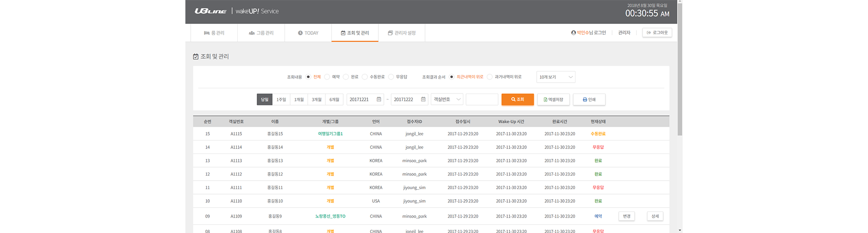
Task: Click the 여행일기그룹1 group link
Action: coord(330,134)
